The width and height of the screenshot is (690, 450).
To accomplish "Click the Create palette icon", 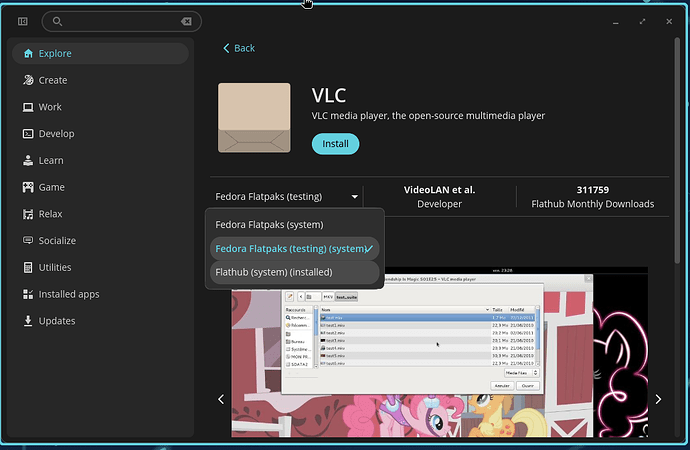I will point(28,80).
